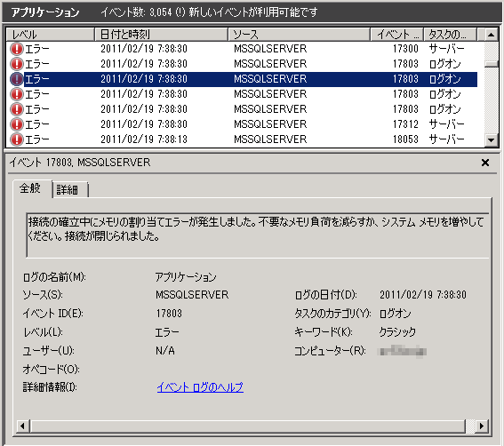Sort by the レベル column header
This screenshot has height=446, width=504.
click(x=50, y=35)
